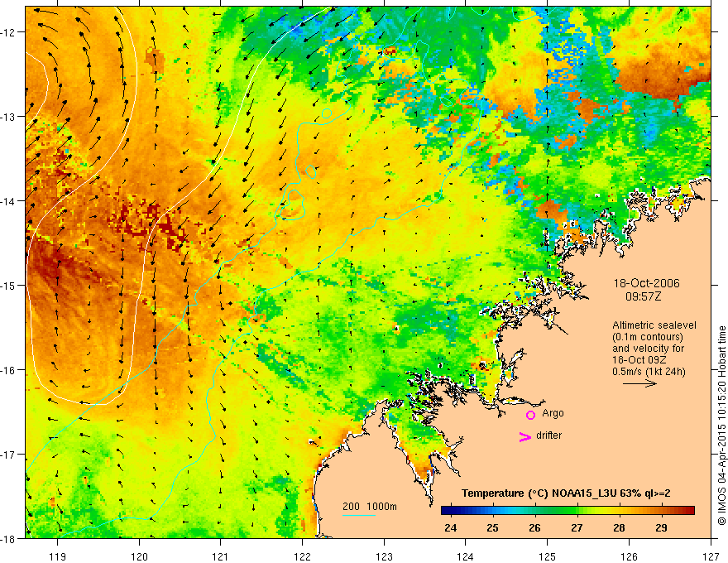This screenshot has height=563, width=728.
Task: Click the color bar value 28
Action: [x=619, y=528]
